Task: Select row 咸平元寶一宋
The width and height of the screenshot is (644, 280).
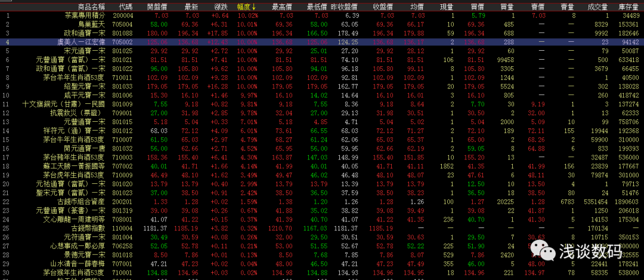Action: 322,95
